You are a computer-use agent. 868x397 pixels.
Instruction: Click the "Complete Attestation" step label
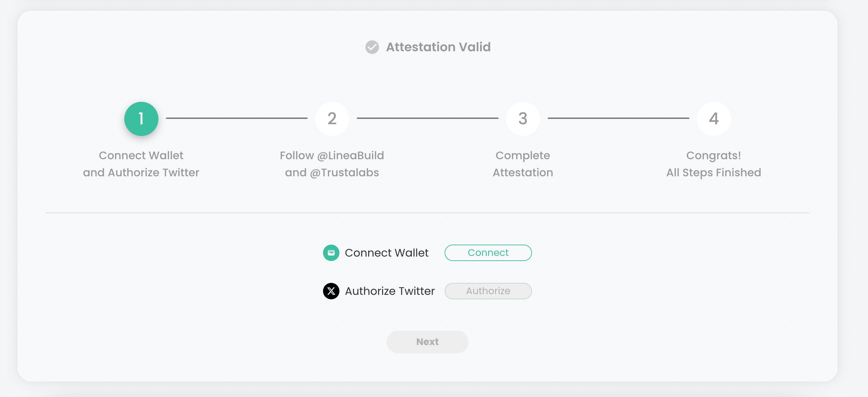coord(523,164)
